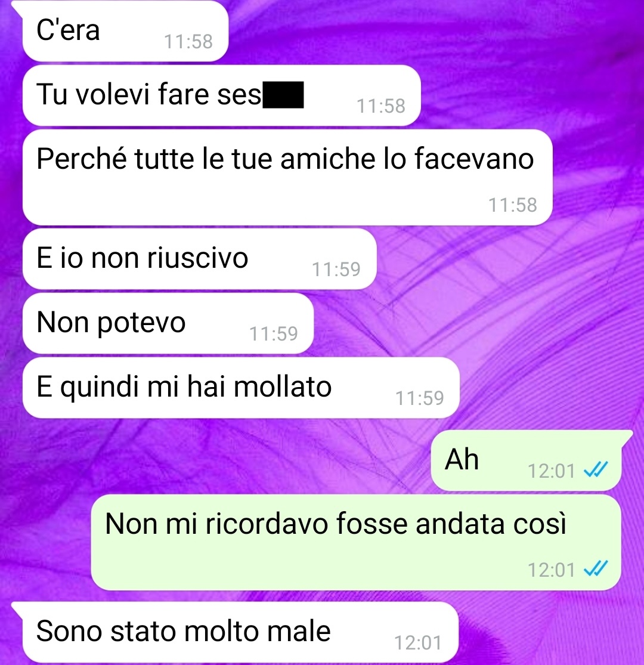Tap the "E io non riuscivo" bubble
The height and width of the screenshot is (665, 644).
199,259
